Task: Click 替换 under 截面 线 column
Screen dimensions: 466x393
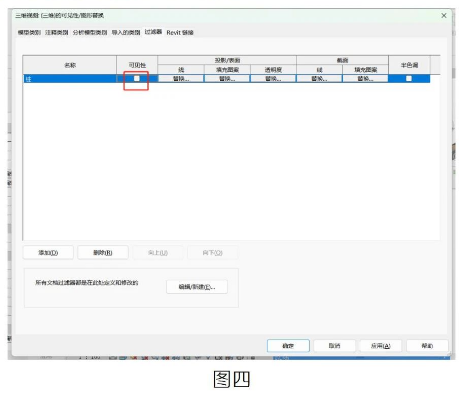Action: 319,79
